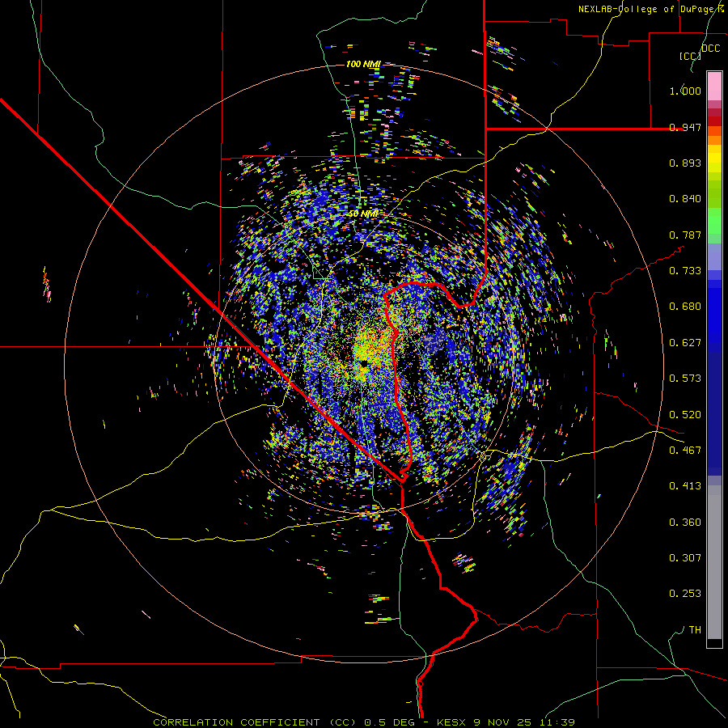Screen dimensions: 728x728
Task: Click the [CC] legend heading
Action: 690,56
